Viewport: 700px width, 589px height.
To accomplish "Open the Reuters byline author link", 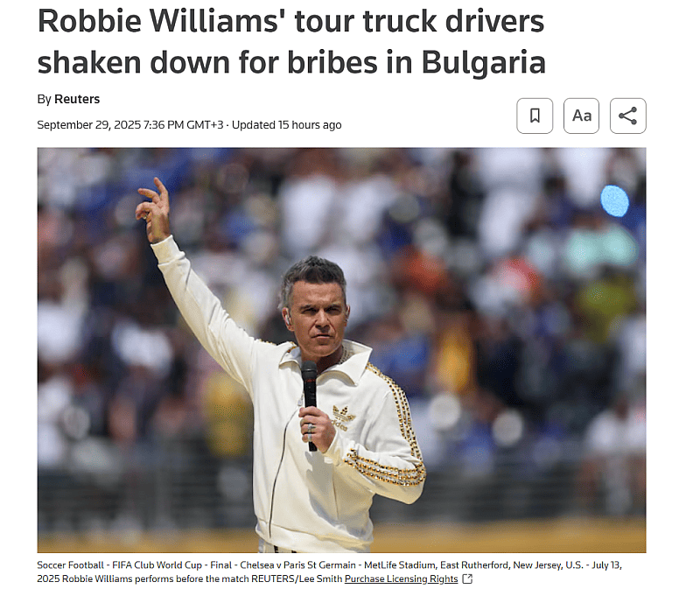I will pyautogui.click(x=77, y=99).
